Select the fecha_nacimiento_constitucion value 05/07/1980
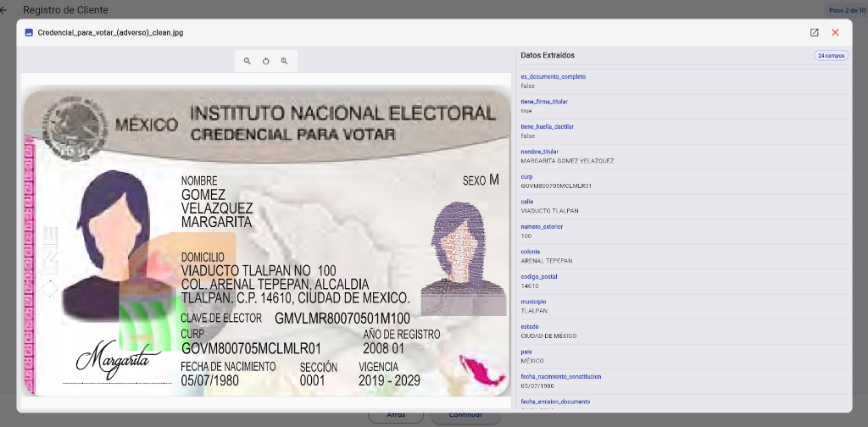Viewport: 868px width, 427px height. coord(537,385)
